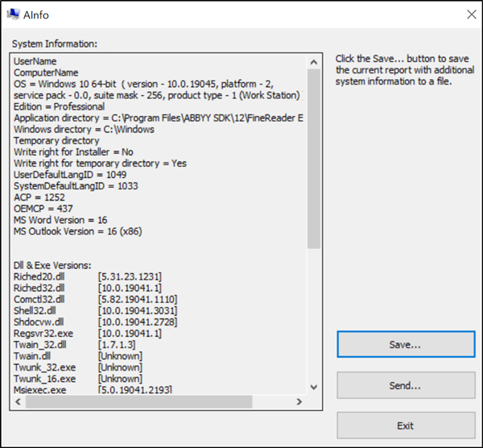Click the Application directory line
The height and width of the screenshot is (448, 483).
pyautogui.click(x=159, y=118)
